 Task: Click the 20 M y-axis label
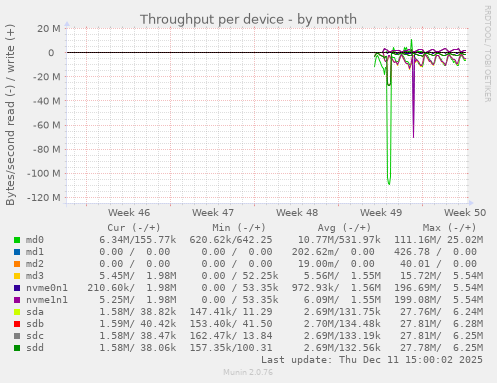(49, 29)
